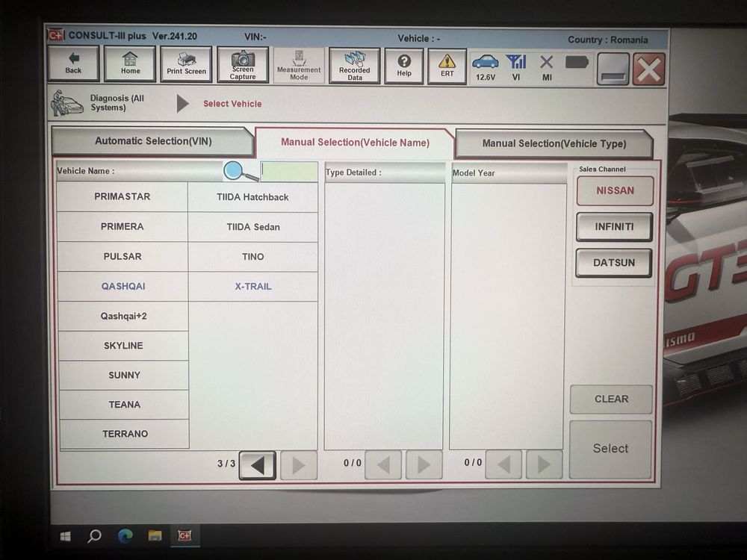The image size is (747, 560).
Task: Click the Diagnosis (All Systems) mechanic icon
Action: [x=66, y=103]
